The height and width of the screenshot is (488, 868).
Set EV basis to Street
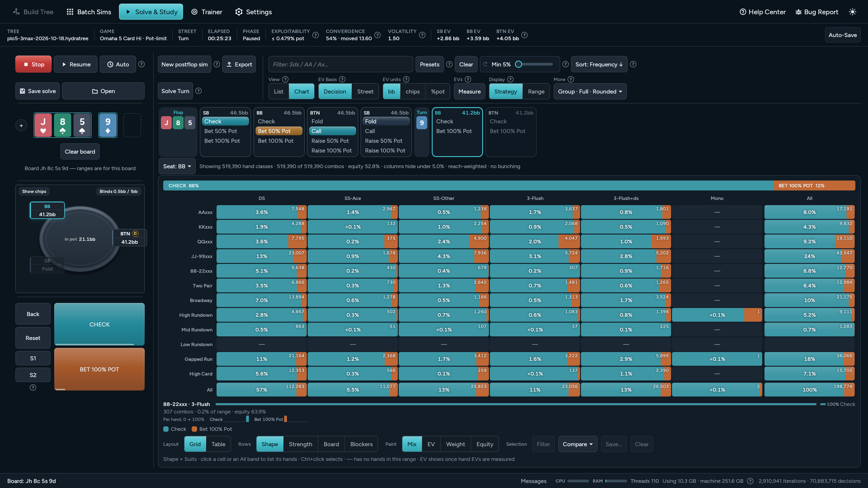pyautogui.click(x=365, y=92)
